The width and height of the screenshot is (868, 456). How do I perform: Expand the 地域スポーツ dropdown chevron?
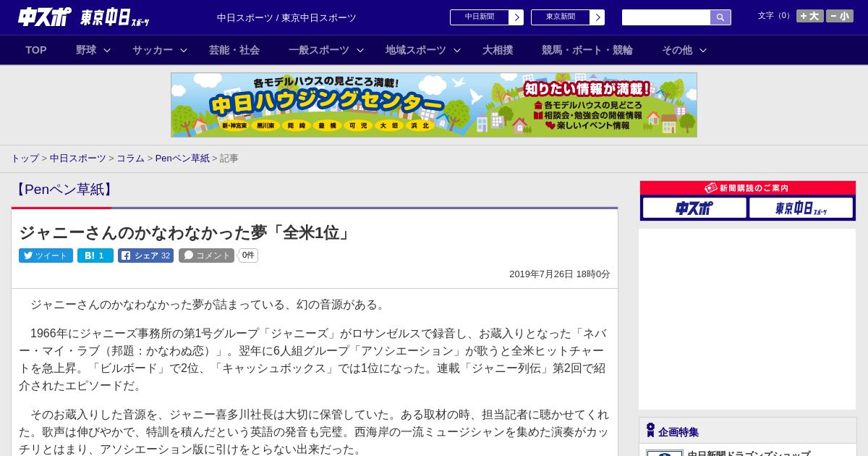(457, 50)
